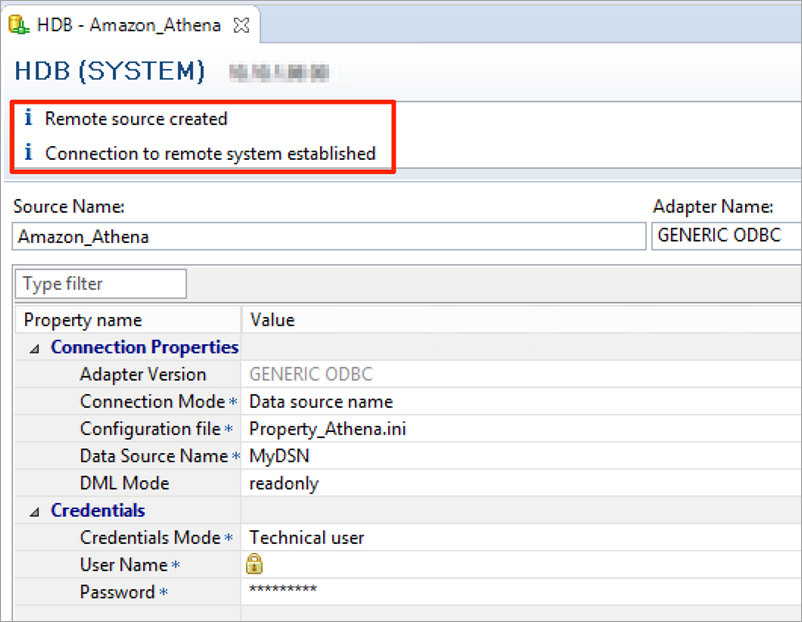This screenshot has height=622, width=802.
Task: Select the HDB - Amazon_Athena tab
Action: (x=130, y=25)
